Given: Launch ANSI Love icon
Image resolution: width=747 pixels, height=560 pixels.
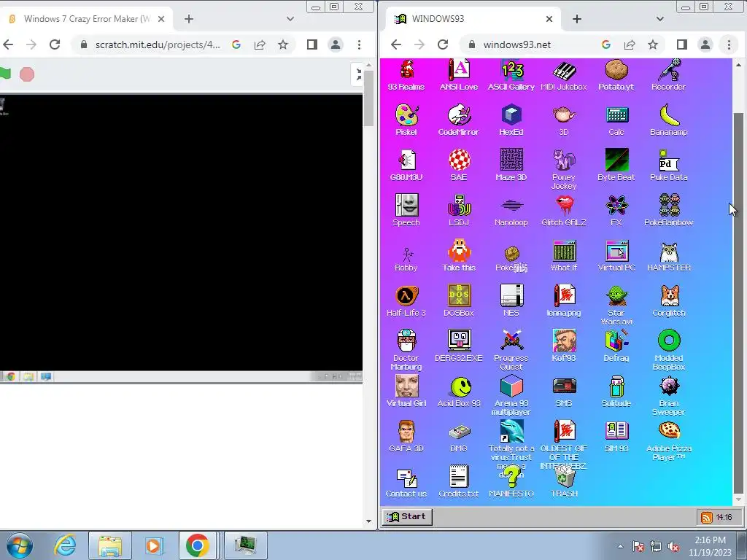Looking at the screenshot, I should (x=458, y=75).
